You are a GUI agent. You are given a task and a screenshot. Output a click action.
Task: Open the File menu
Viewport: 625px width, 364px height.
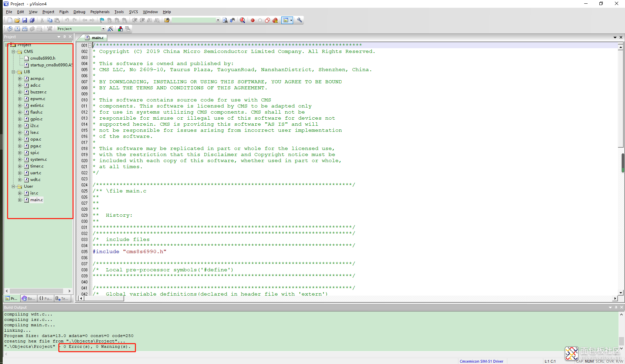pyautogui.click(x=9, y=12)
